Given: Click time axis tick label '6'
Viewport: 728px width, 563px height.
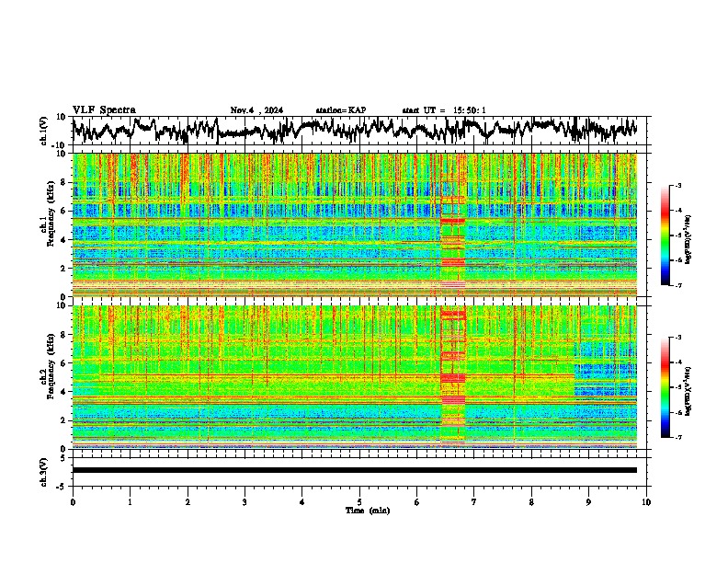Looking at the screenshot, I should point(416,502).
